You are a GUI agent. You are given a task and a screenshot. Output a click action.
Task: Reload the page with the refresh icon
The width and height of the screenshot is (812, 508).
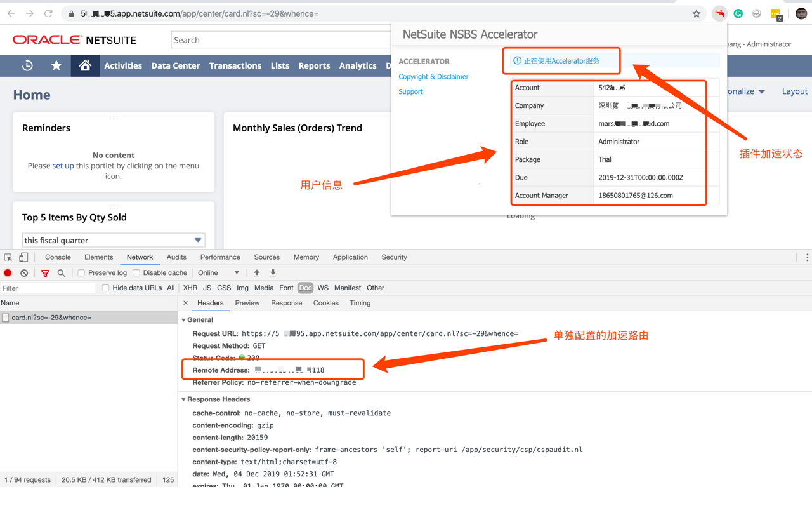point(48,13)
